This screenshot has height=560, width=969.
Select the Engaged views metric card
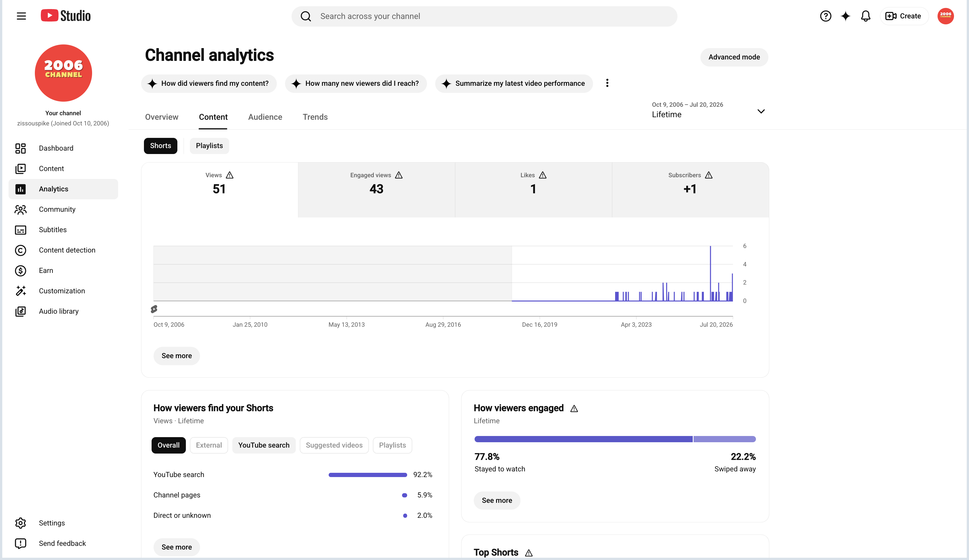click(377, 190)
